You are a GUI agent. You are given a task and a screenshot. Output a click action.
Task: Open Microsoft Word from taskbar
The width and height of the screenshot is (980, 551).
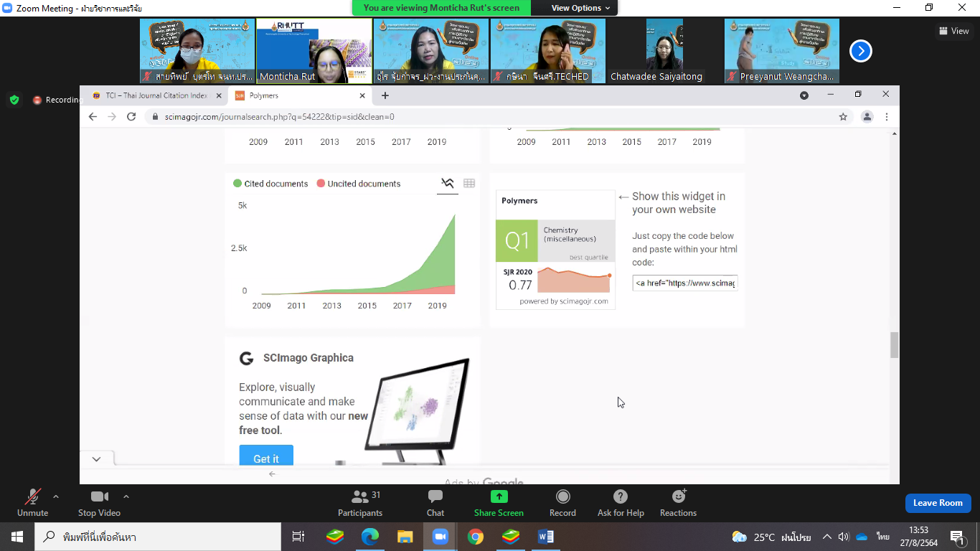[545, 537]
